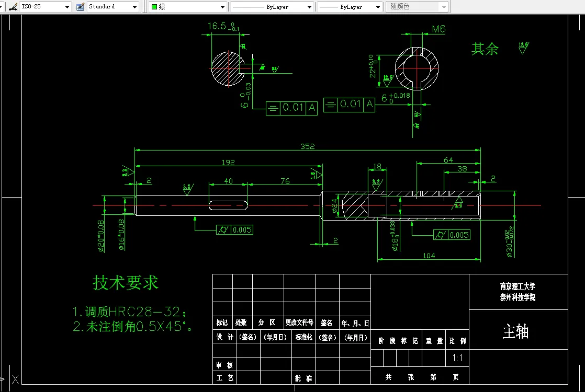This screenshot has width=585, height=392.
Task: Click the 阶段标记 title block cell
Action: (397, 341)
